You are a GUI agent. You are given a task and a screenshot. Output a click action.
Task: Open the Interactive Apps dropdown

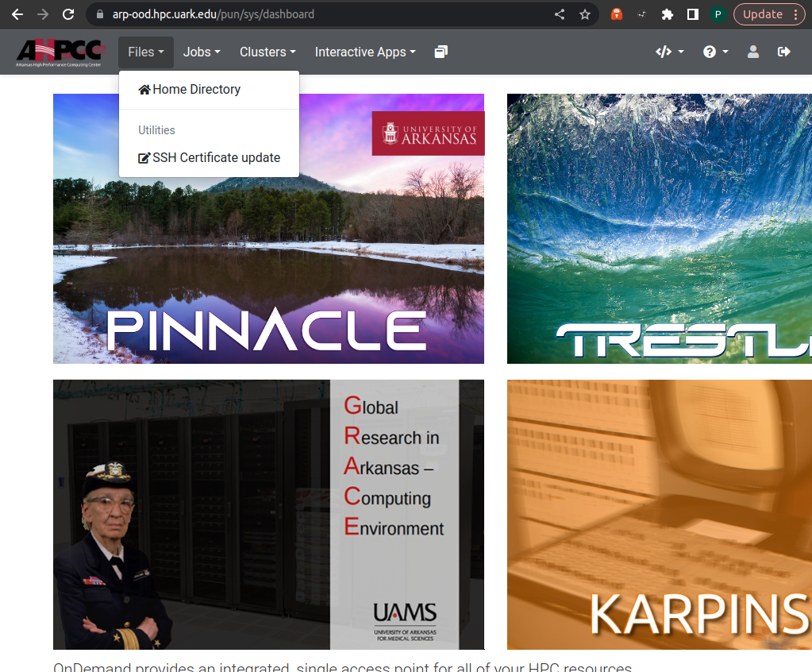pyautogui.click(x=365, y=52)
